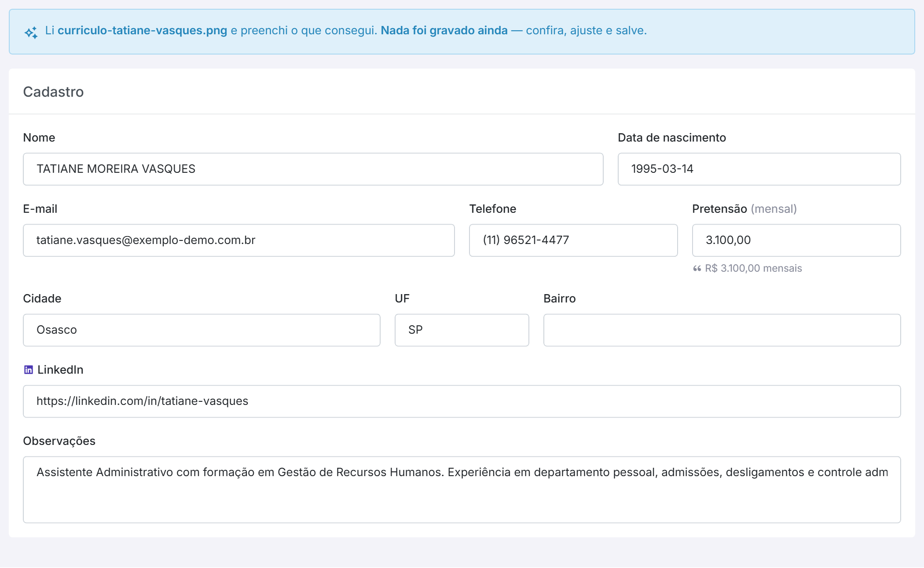Image resolution: width=924 pixels, height=568 pixels.
Task: Edit the UF field showing SP
Action: pyautogui.click(x=462, y=330)
